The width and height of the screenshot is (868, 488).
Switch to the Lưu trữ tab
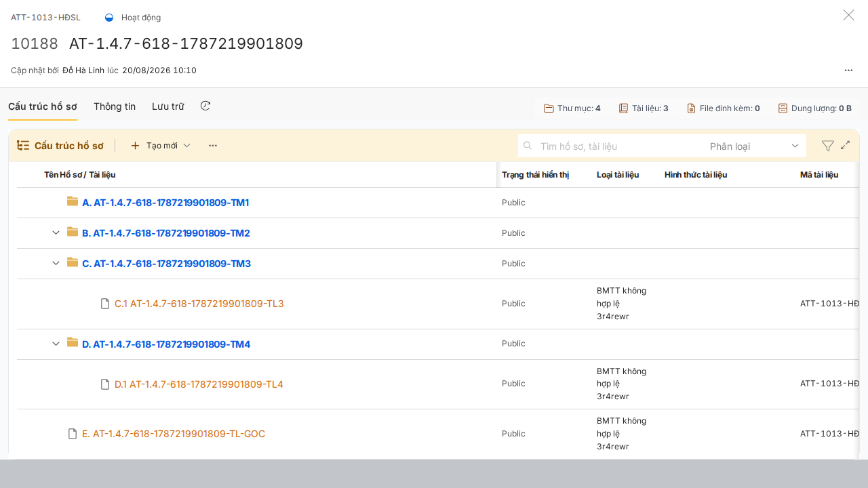pyautogui.click(x=168, y=106)
